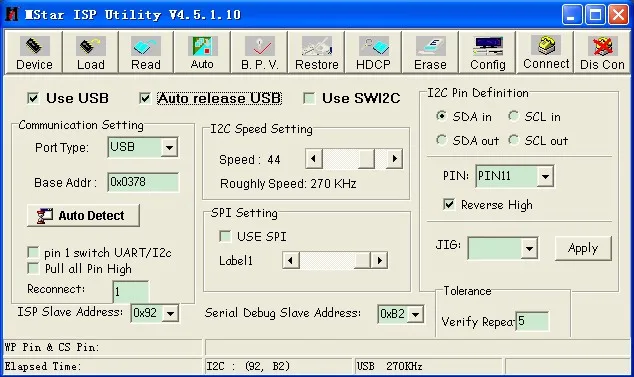Open the PIN combo box list
634x377 pixels.
tap(545, 176)
